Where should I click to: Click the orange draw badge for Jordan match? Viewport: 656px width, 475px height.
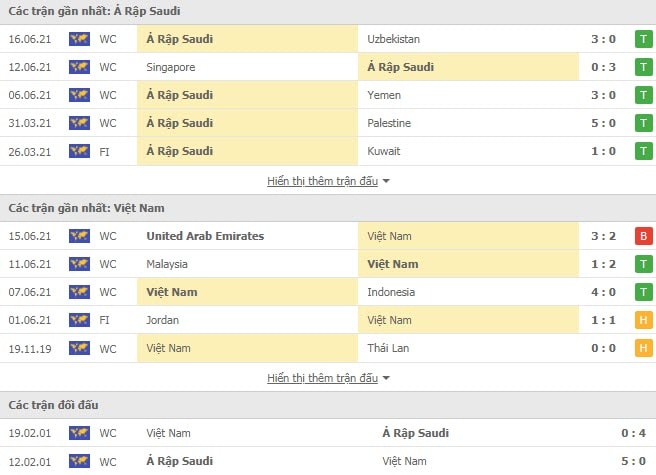pos(643,320)
